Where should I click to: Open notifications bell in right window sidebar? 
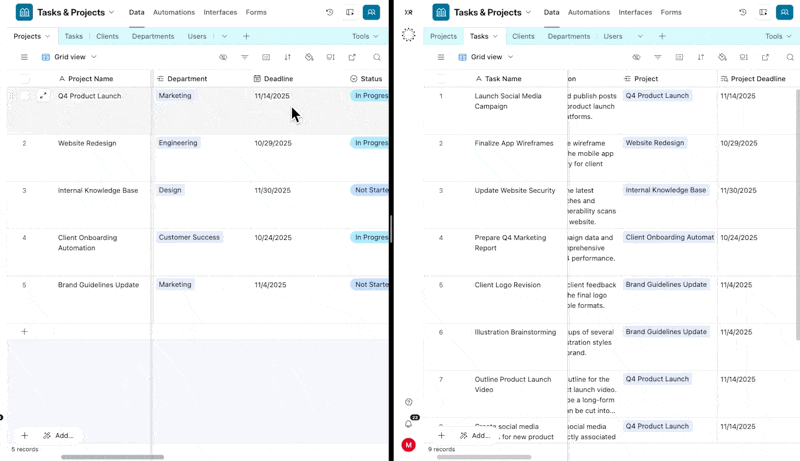[x=408, y=424]
